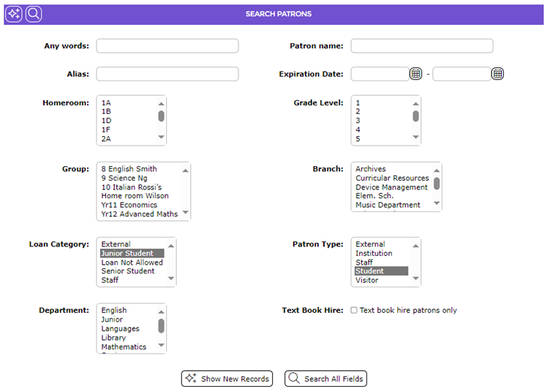The height and width of the screenshot is (392, 547).
Task: Click Grade Level list scroll down arrow
Action: [415, 137]
